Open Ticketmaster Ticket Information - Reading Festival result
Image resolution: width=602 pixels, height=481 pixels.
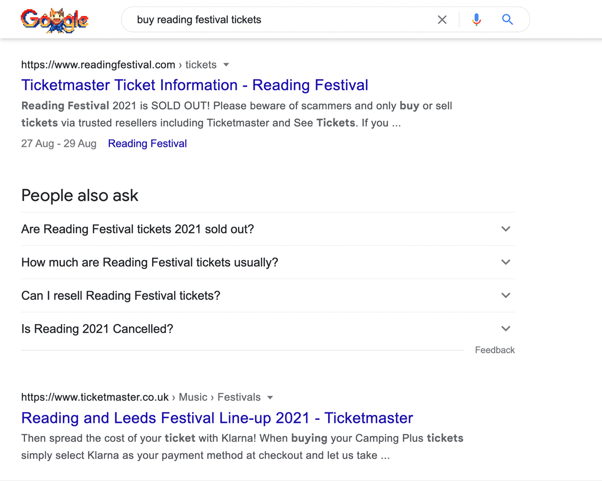tap(194, 85)
